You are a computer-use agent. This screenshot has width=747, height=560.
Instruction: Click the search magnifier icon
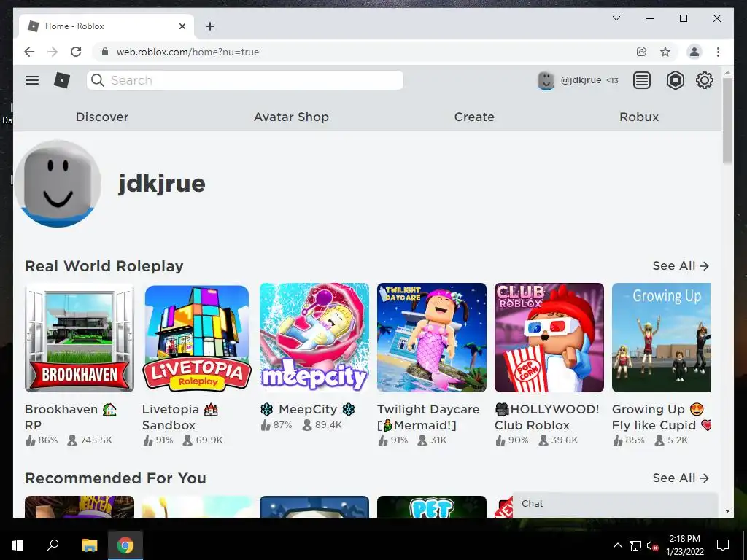click(98, 80)
